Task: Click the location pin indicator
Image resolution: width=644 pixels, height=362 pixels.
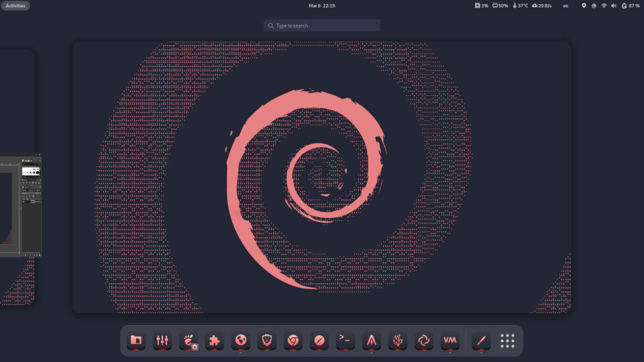Action: [584, 5]
